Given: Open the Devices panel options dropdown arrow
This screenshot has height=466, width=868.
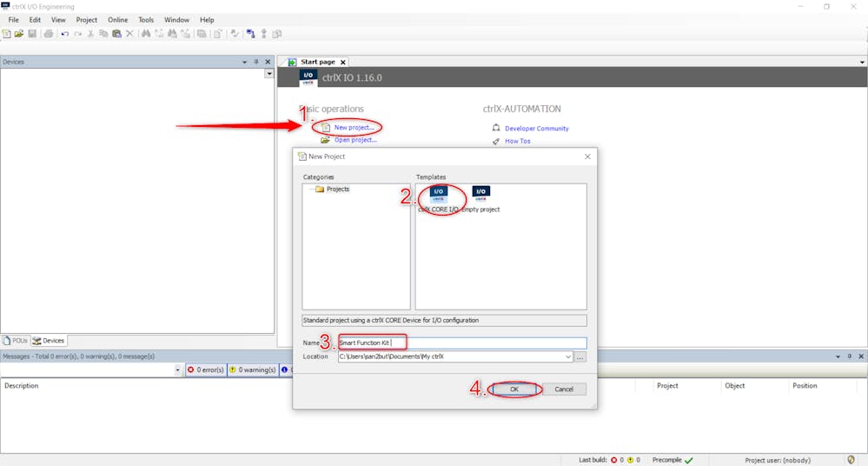Looking at the screenshot, I should (245, 62).
